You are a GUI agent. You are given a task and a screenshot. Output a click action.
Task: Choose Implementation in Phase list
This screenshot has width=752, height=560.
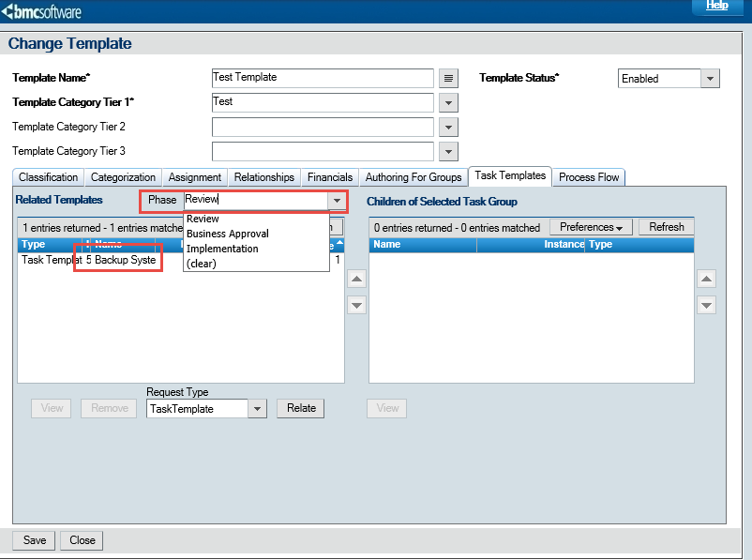[222, 249]
